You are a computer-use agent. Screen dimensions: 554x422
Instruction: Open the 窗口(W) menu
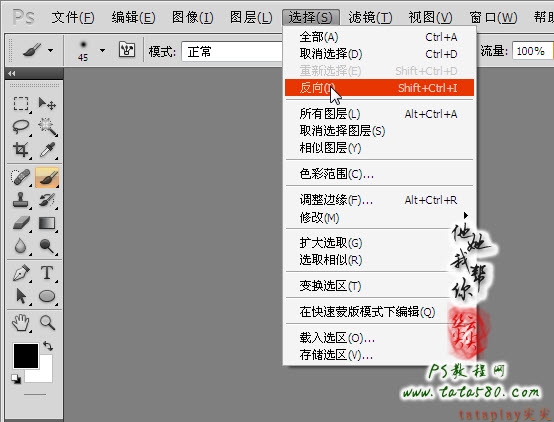493,17
